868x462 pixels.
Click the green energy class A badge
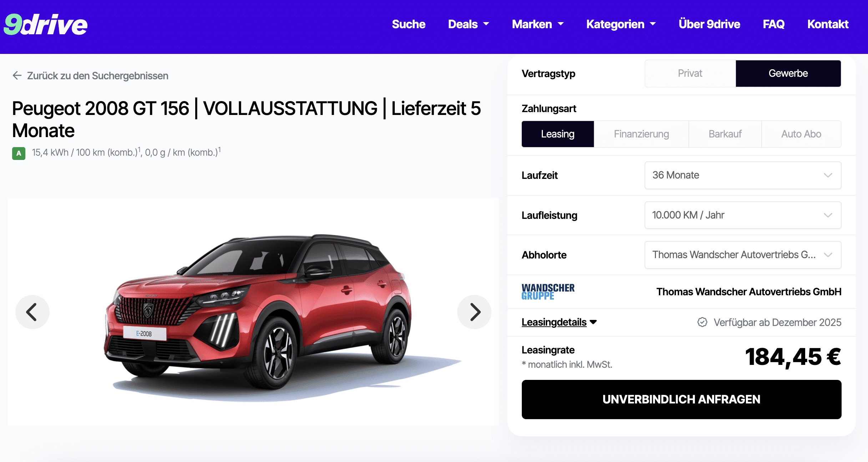(x=19, y=153)
